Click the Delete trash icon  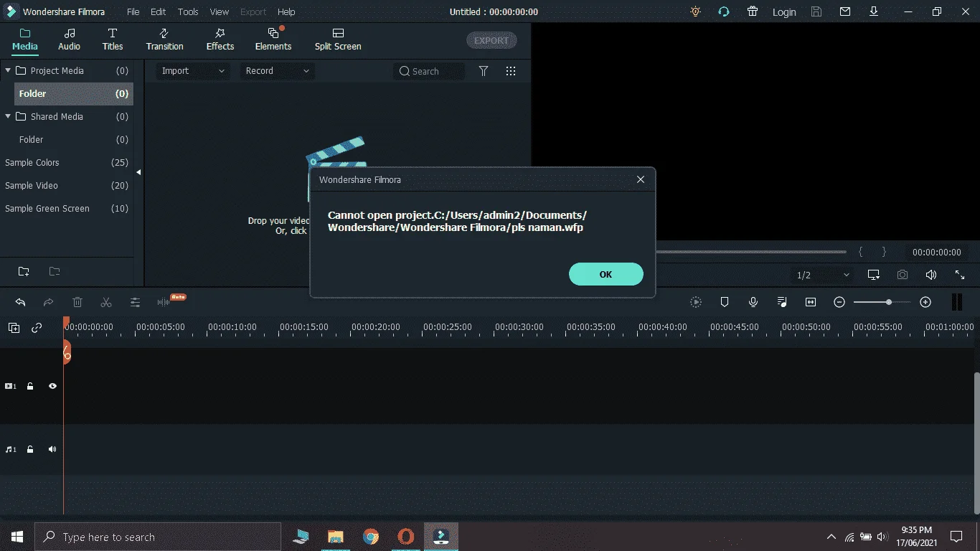[x=77, y=302]
